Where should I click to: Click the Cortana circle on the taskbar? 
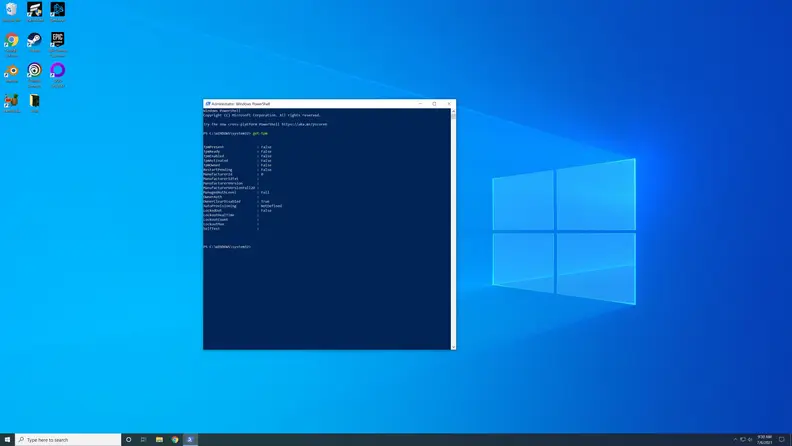pyautogui.click(x=128, y=439)
